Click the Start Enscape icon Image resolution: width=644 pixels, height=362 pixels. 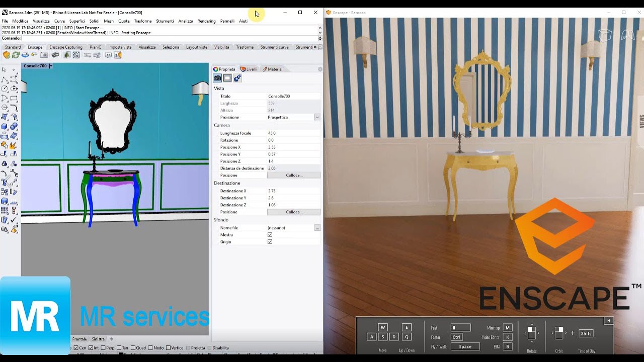click(x=7, y=55)
